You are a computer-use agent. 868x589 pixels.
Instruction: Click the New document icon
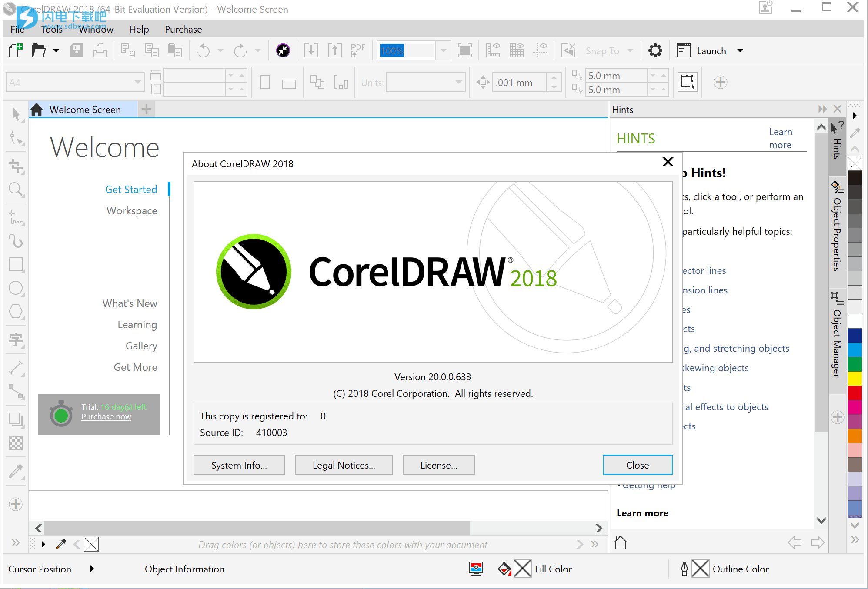[x=16, y=51]
